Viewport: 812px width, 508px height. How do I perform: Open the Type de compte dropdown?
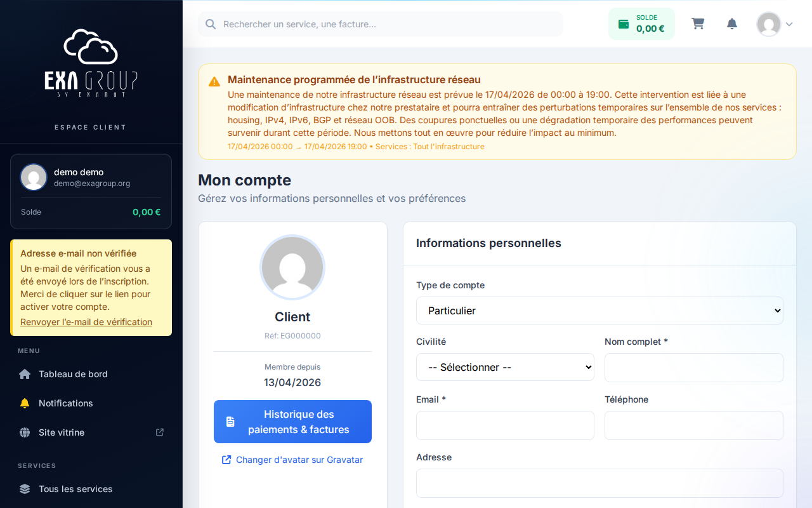pos(599,311)
